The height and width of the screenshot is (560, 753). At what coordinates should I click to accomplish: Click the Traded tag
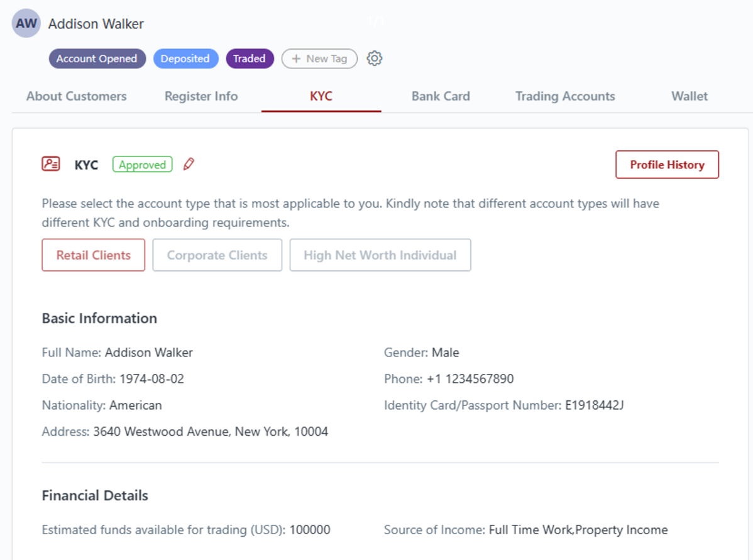(250, 58)
